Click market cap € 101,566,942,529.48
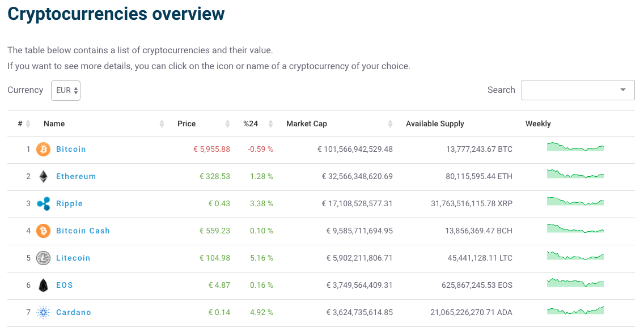 (x=355, y=150)
